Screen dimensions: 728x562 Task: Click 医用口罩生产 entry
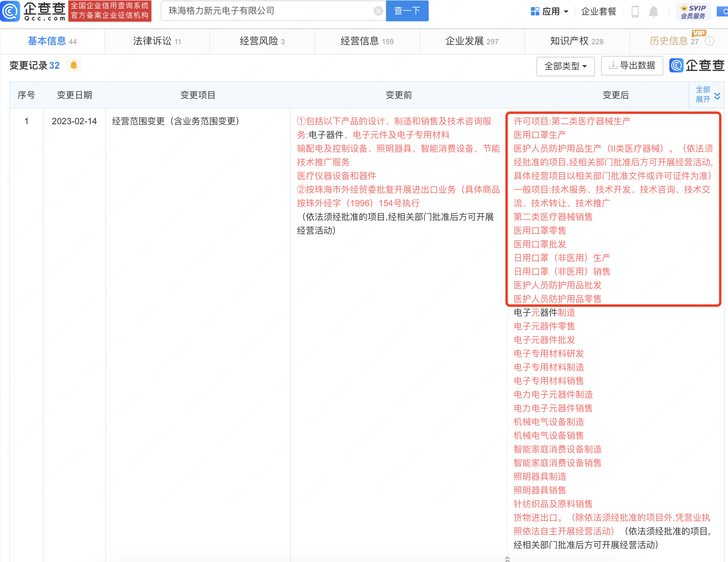tap(540, 135)
